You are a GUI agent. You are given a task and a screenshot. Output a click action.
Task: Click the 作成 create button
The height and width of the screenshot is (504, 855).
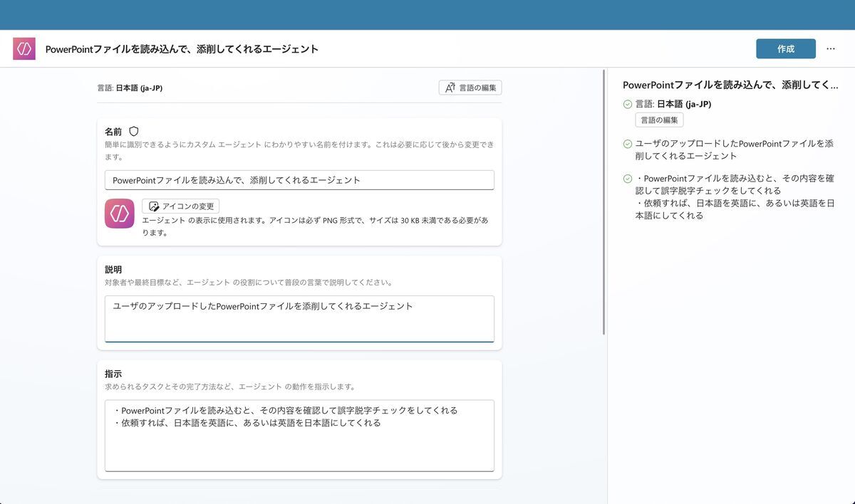click(786, 48)
